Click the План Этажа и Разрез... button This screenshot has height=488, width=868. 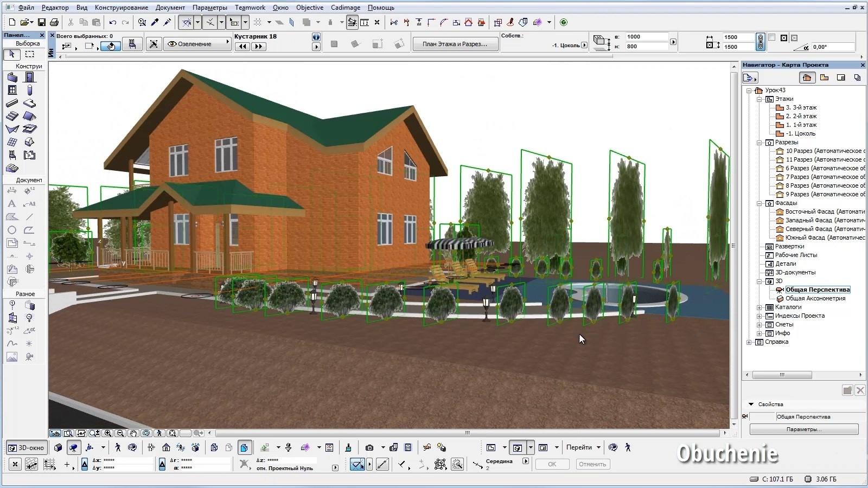click(455, 44)
